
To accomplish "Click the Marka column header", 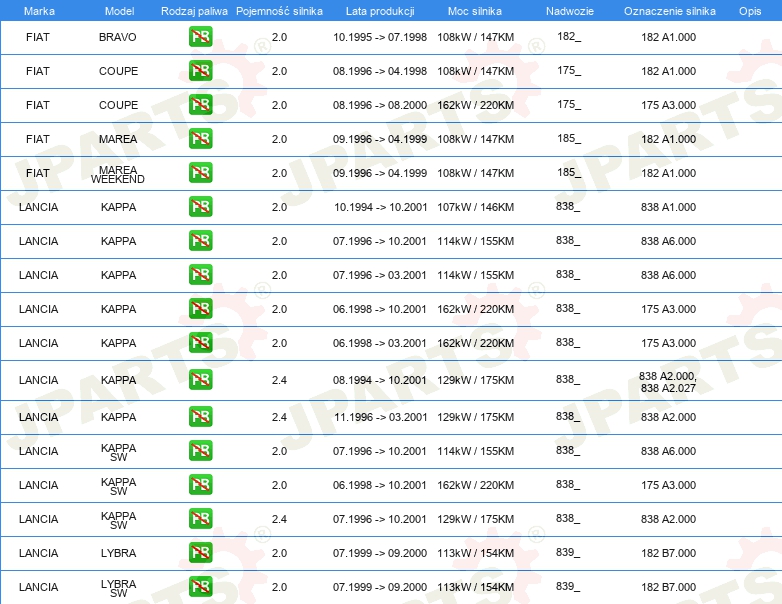I will point(39,11).
